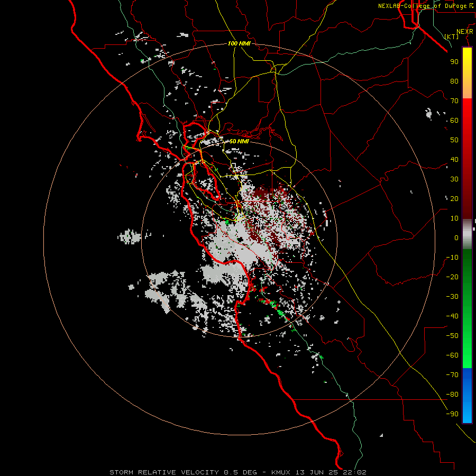Click the -80 value on velocity scale

452,395
